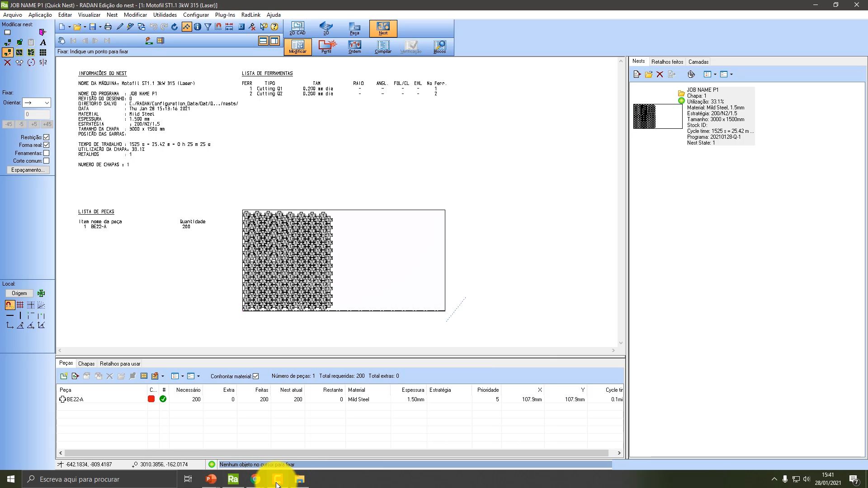Switch to the 3D mode button

(326, 28)
